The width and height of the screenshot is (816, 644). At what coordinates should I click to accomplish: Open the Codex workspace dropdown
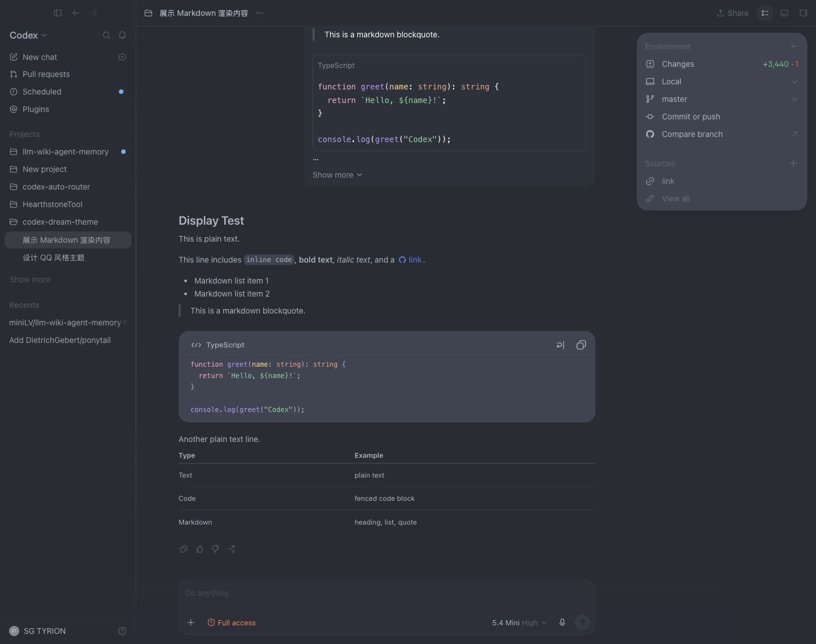(x=28, y=35)
